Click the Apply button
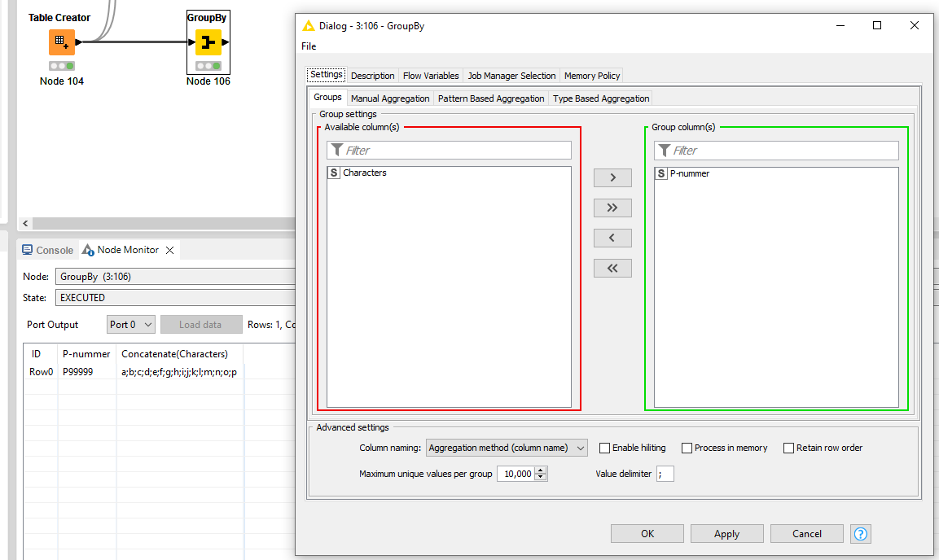939x560 pixels. [x=726, y=534]
